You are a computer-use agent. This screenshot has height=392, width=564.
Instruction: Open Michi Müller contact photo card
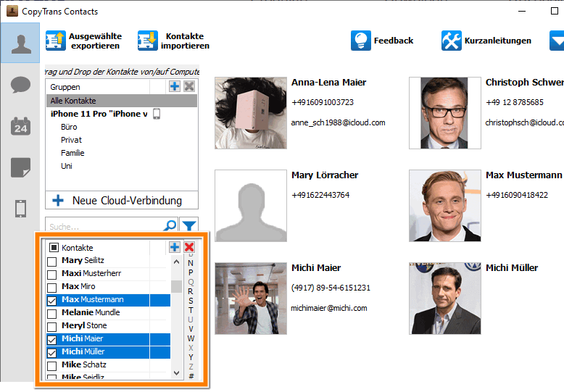pos(445,299)
